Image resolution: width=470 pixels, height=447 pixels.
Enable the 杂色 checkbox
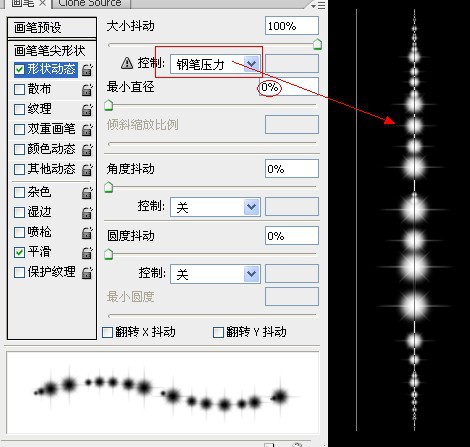coord(19,192)
